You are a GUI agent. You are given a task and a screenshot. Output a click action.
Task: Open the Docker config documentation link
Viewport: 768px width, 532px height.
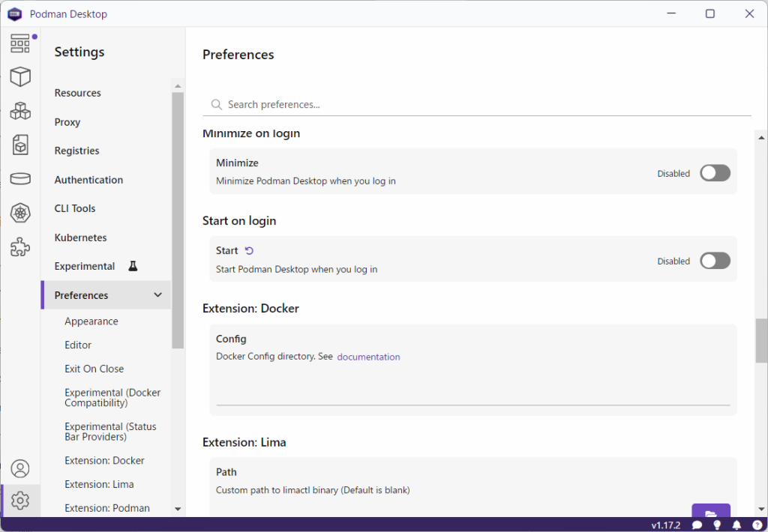click(x=368, y=357)
